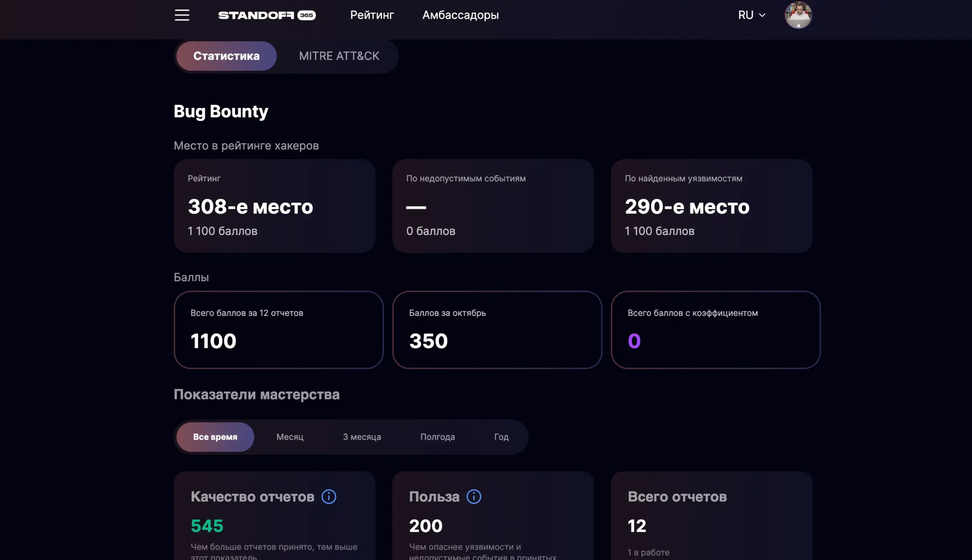972x560 pixels.
Task: Select the 3 месяца period filter
Action: (x=361, y=437)
